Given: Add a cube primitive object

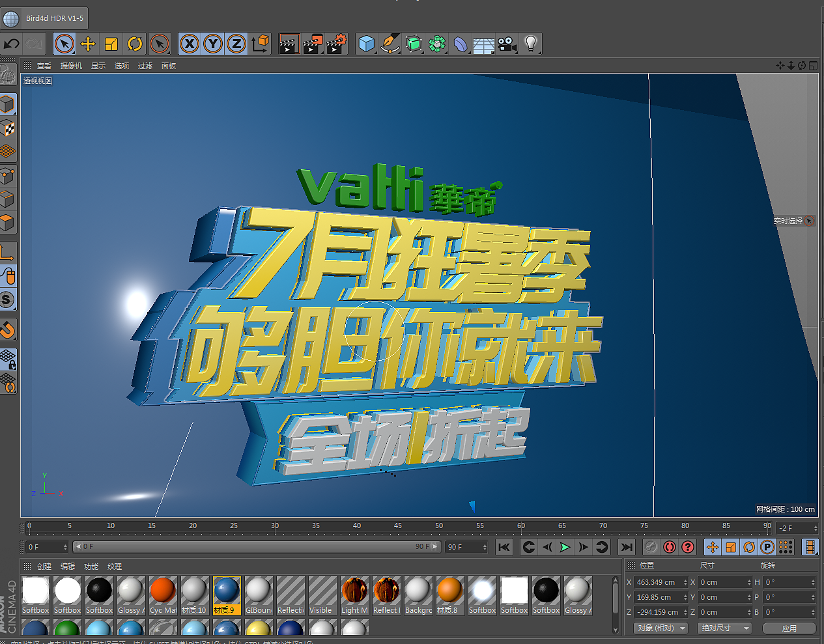Looking at the screenshot, I should click(x=367, y=44).
